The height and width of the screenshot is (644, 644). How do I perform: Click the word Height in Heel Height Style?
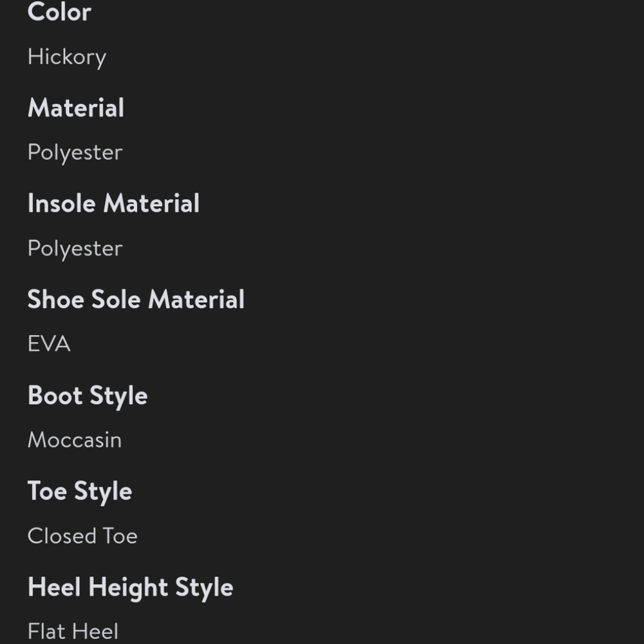pyautogui.click(x=129, y=587)
